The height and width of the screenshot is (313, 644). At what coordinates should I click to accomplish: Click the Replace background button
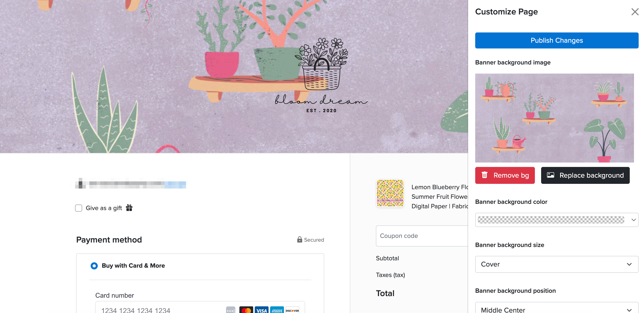585,175
